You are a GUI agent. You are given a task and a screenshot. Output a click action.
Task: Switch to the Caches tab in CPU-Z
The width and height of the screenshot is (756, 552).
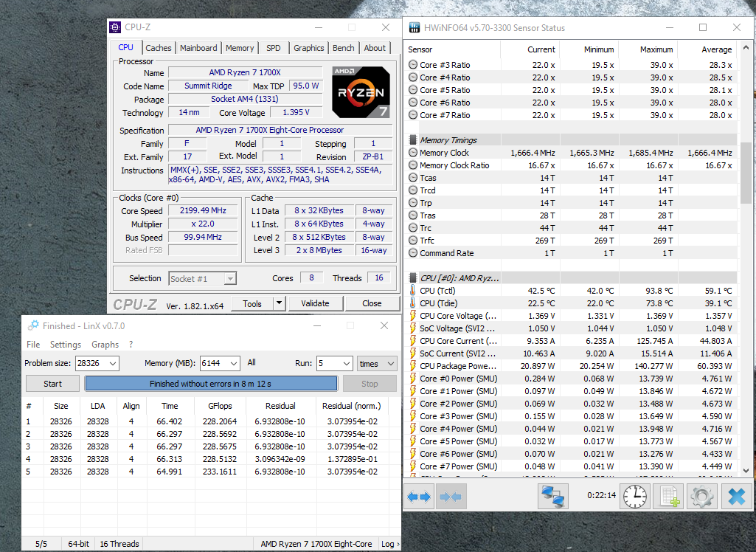(158, 48)
